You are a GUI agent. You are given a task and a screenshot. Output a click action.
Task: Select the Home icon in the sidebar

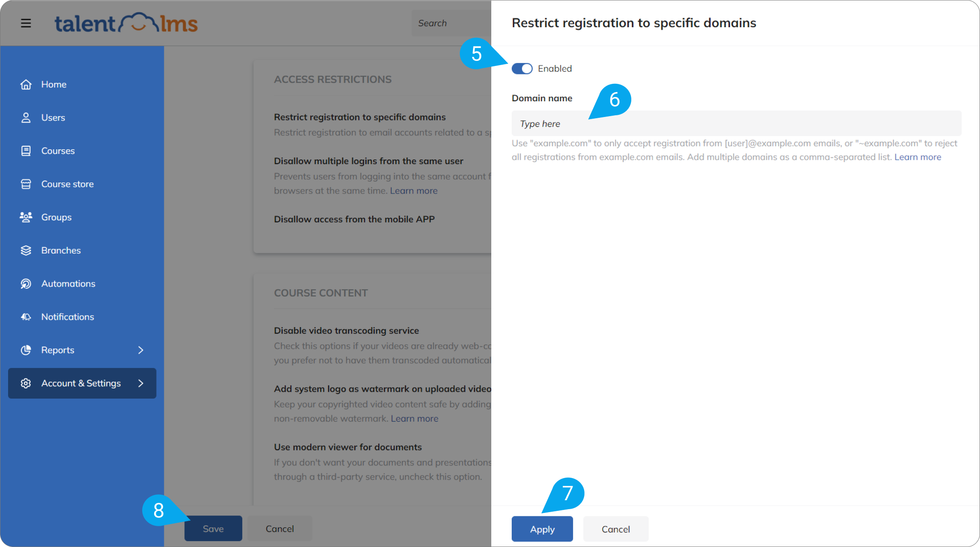pos(26,84)
